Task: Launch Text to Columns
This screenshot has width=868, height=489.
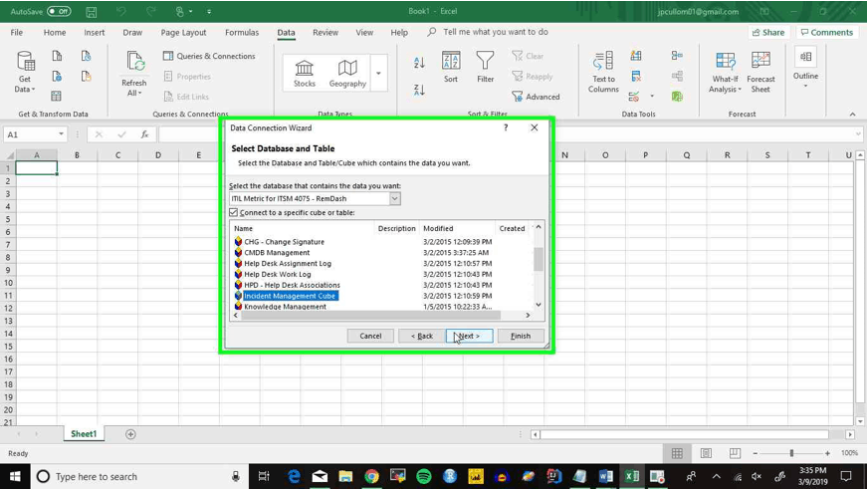Action: [603, 72]
